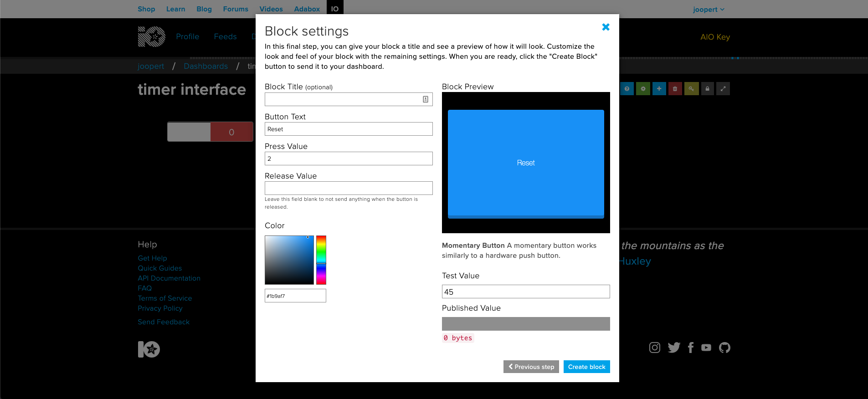Go back with Previous step button

pyautogui.click(x=531, y=367)
